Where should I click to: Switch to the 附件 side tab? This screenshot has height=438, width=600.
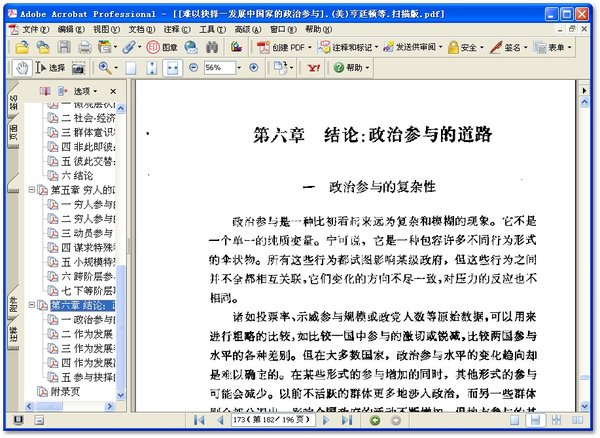coord(13,306)
